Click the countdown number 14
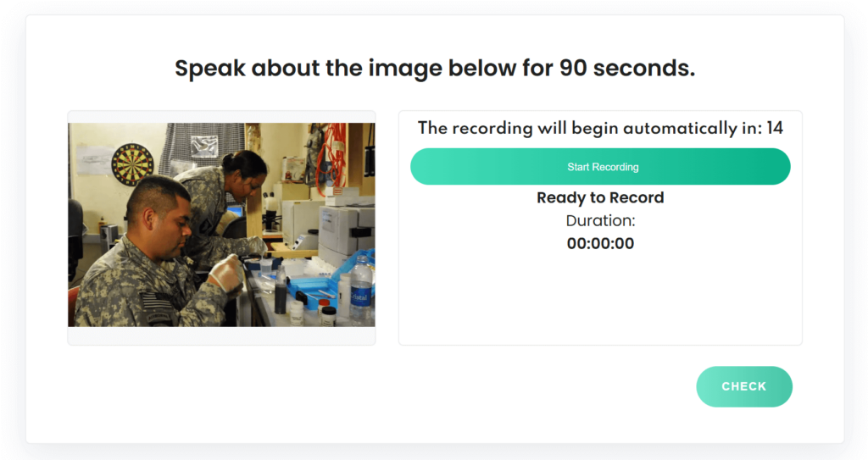The image size is (868, 460). (774, 129)
